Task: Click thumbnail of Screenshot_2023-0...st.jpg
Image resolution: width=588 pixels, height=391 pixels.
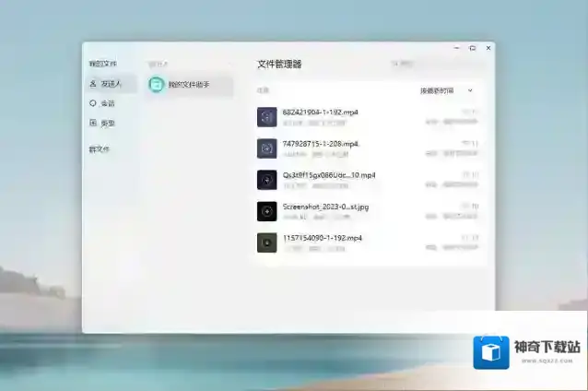Action: pyautogui.click(x=267, y=211)
